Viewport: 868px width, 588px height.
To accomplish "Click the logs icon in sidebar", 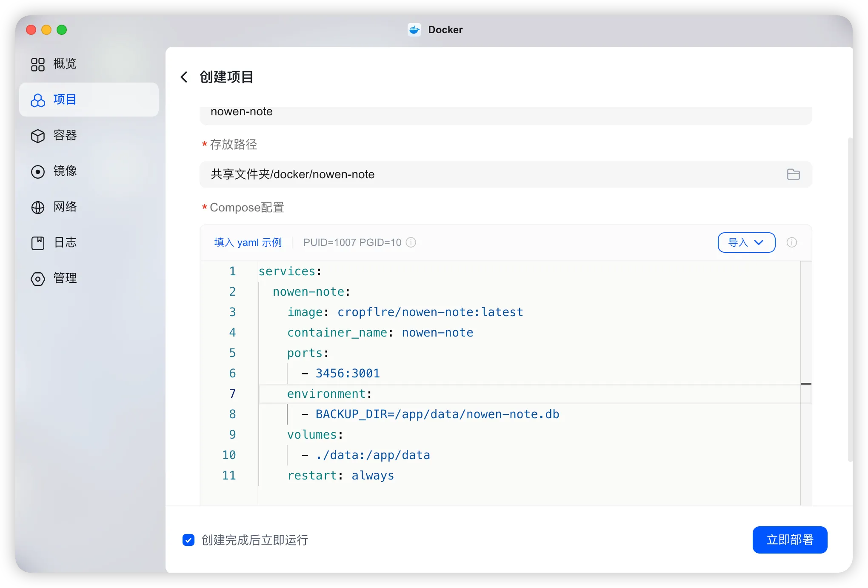I will click(38, 243).
